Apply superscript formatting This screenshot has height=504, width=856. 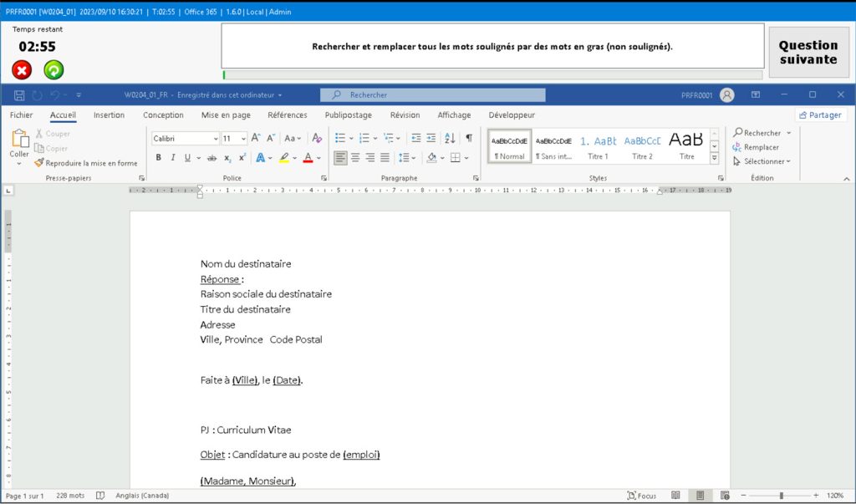pos(241,156)
